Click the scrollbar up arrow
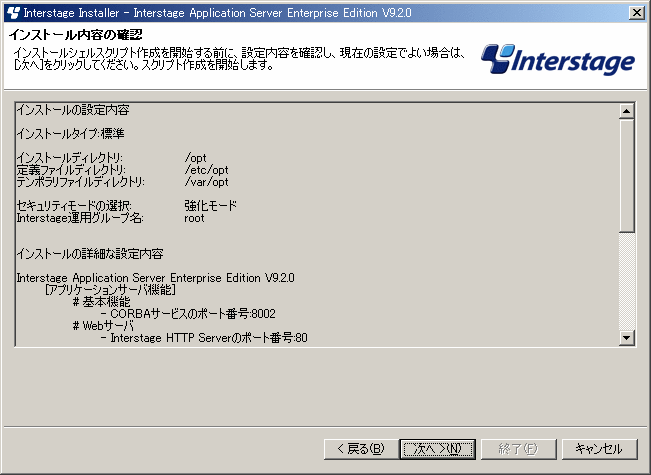Screen dimensions: 651x475 tap(626, 111)
